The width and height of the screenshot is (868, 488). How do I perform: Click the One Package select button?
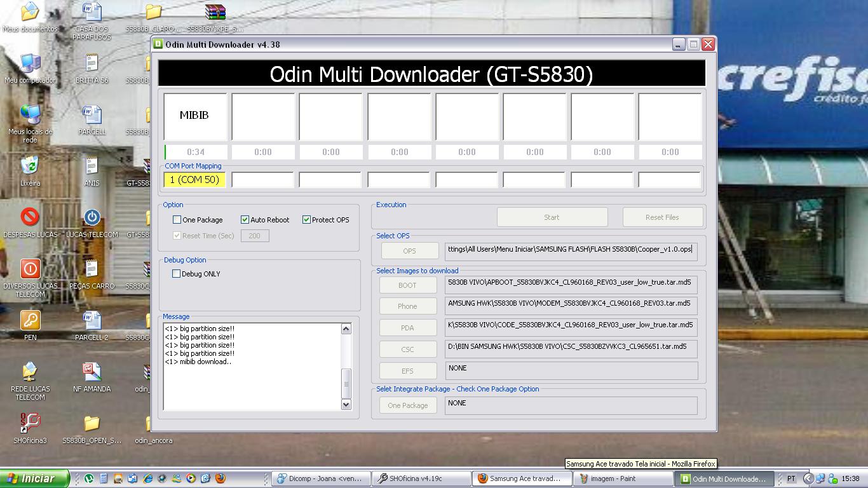click(x=408, y=405)
